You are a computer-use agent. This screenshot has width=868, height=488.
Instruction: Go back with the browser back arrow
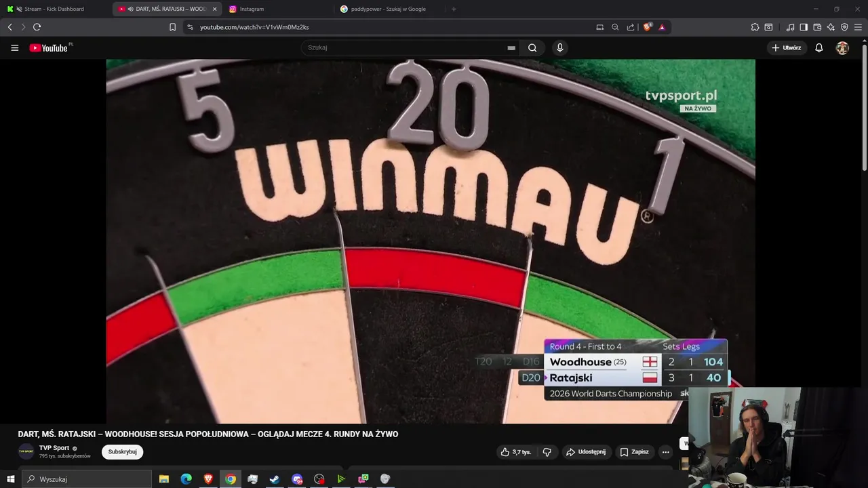pos(9,27)
